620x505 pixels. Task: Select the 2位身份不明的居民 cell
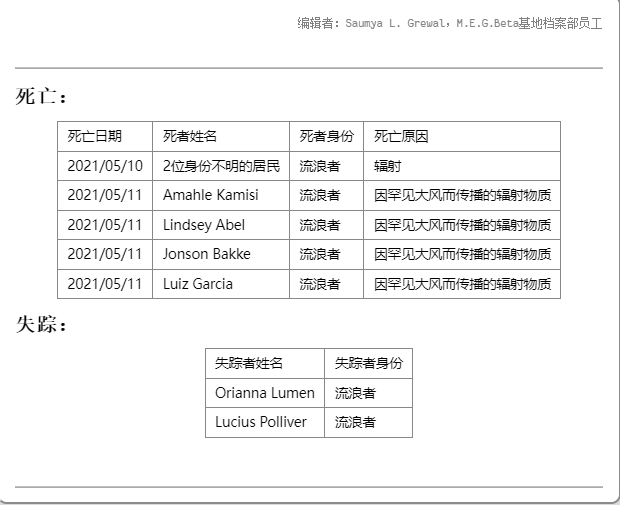pyautogui.click(x=221, y=166)
